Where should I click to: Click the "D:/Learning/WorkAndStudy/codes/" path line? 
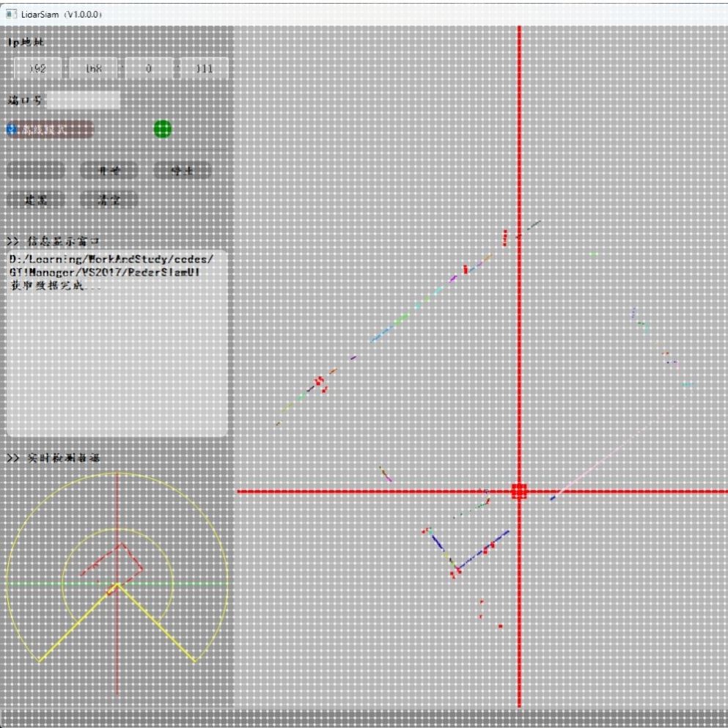pyautogui.click(x=111, y=259)
